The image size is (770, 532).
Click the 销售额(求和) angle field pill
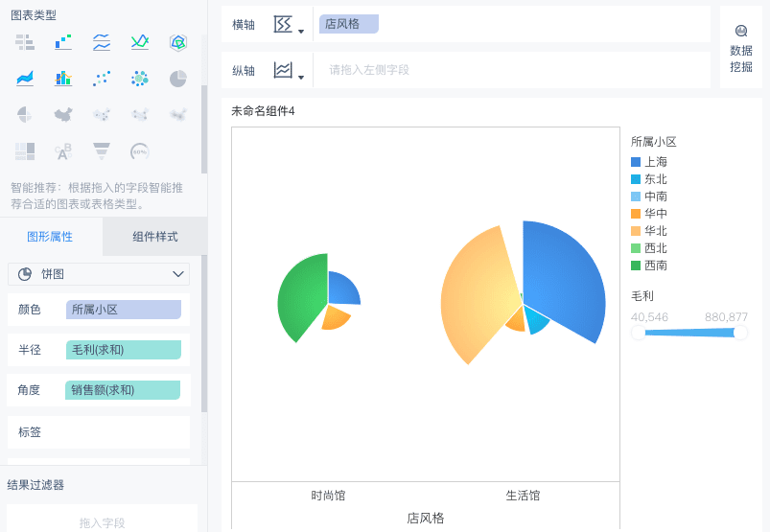click(123, 390)
